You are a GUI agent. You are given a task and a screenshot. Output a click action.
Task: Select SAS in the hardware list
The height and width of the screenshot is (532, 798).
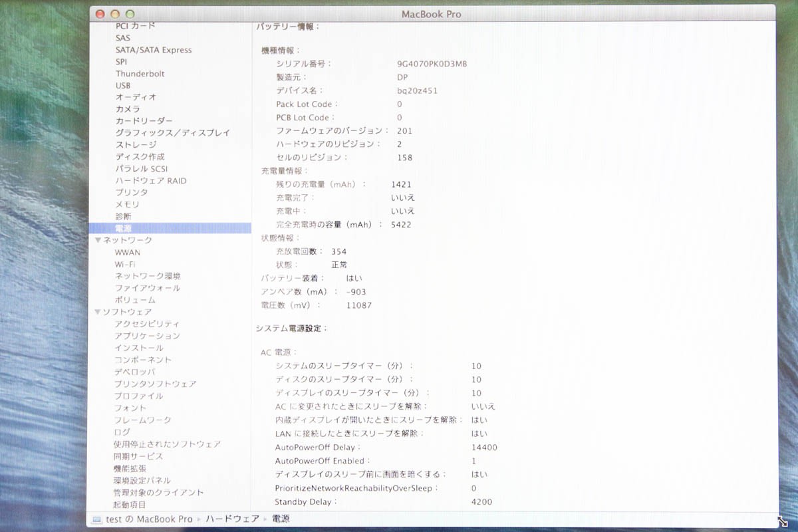click(122, 37)
